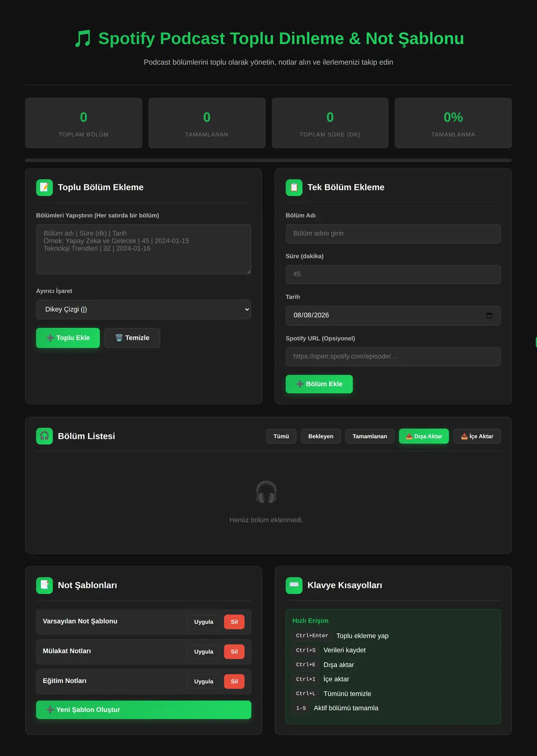Focus the Bölüm Adı input field
This screenshot has width=537, height=756.
point(393,234)
